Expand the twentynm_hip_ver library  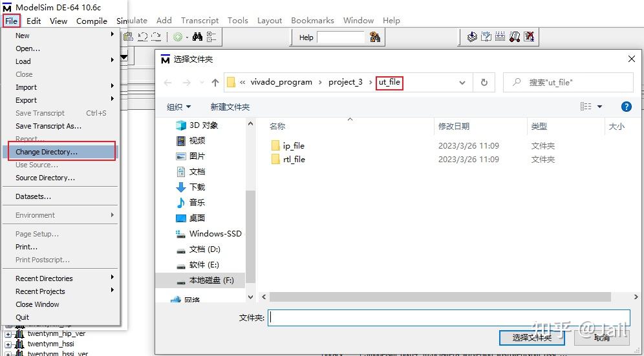[8, 334]
